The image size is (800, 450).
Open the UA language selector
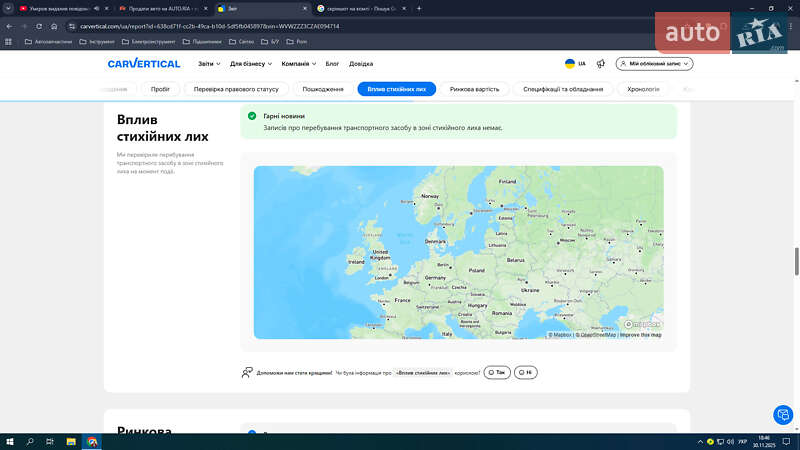click(x=575, y=63)
